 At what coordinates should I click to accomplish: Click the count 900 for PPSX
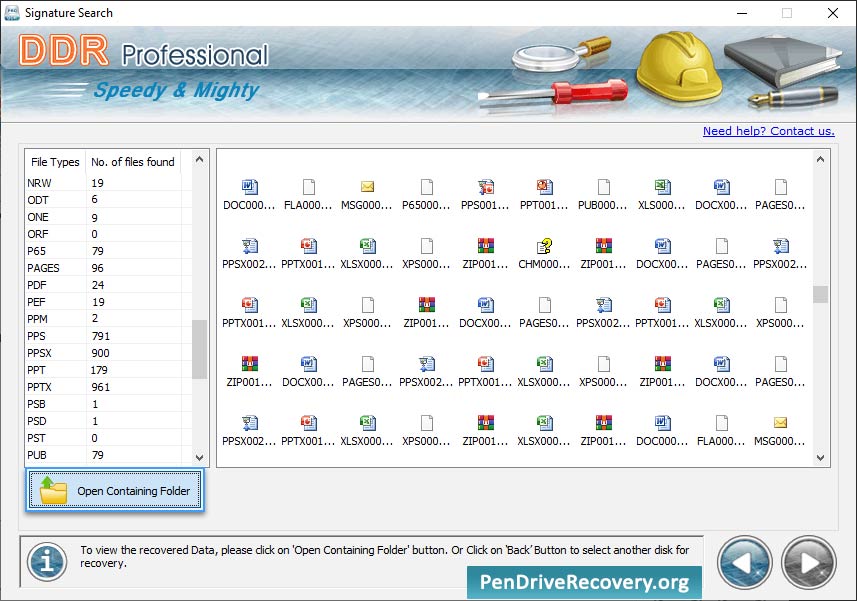point(101,353)
